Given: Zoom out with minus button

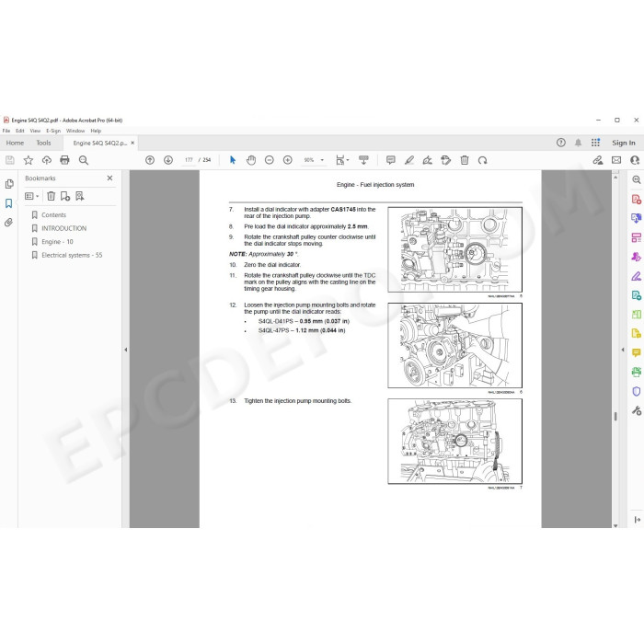Looking at the screenshot, I should click(269, 160).
